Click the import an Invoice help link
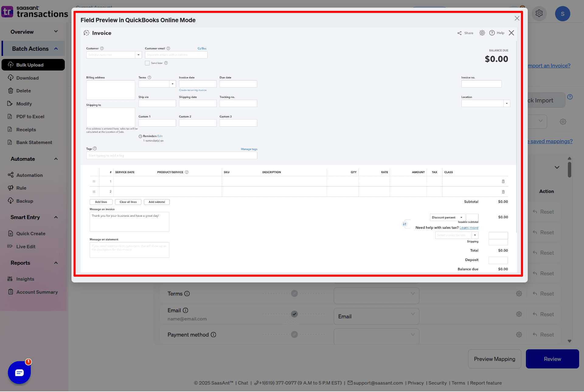Image resolution: width=584 pixels, height=392 pixels. pyautogui.click(x=549, y=66)
